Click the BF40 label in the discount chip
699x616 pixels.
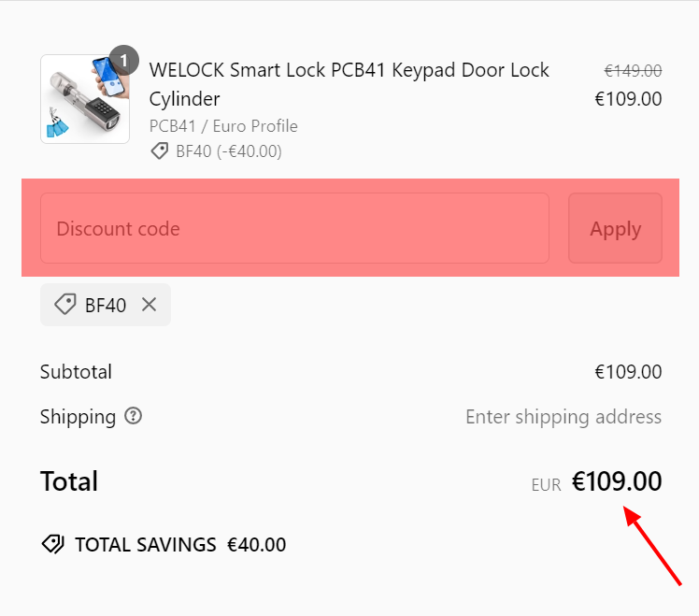106,305
